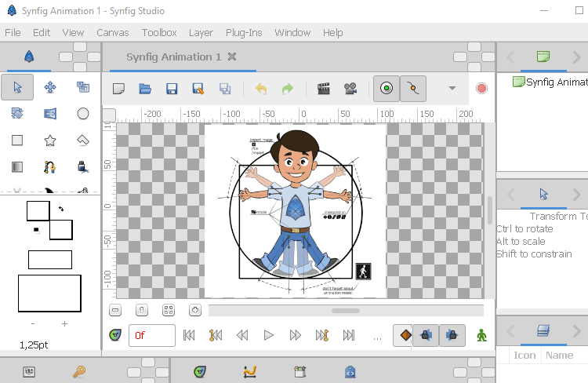Click the current frame input field
The width and height of the screenshot is (588, 383).
152,335
